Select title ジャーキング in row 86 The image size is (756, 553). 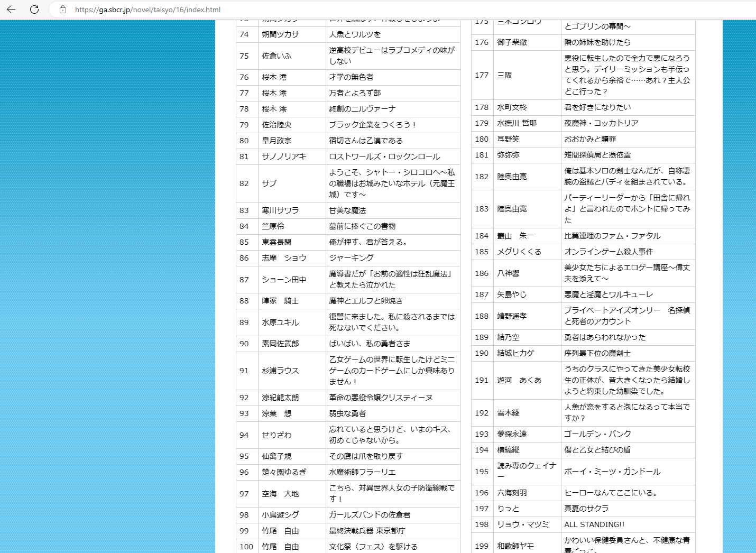(351, 258)
